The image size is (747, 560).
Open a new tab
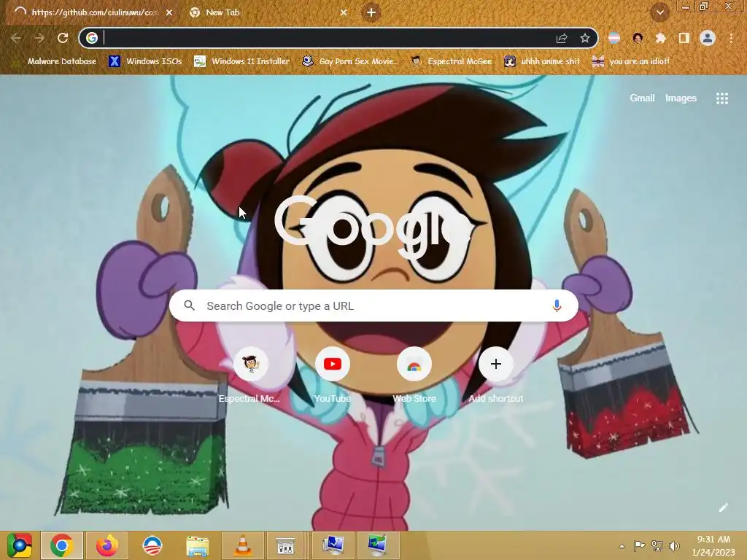coord(371,12)
